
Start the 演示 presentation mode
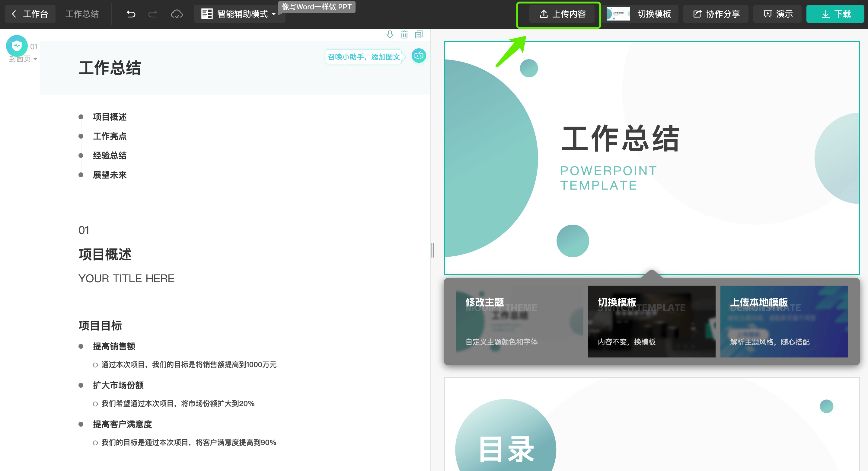coord(778,14)
